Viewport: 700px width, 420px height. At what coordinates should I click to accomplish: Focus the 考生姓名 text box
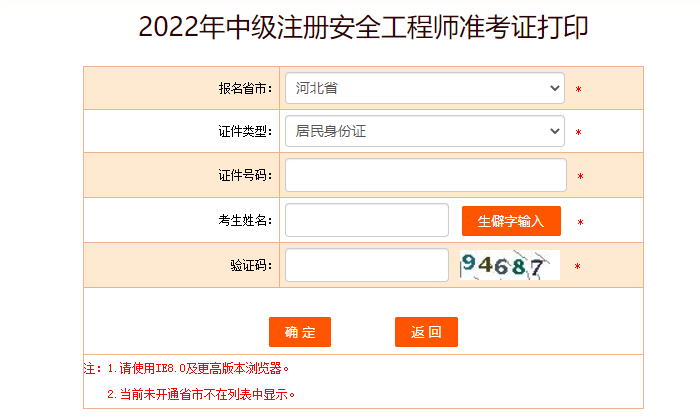click(366, 220)
